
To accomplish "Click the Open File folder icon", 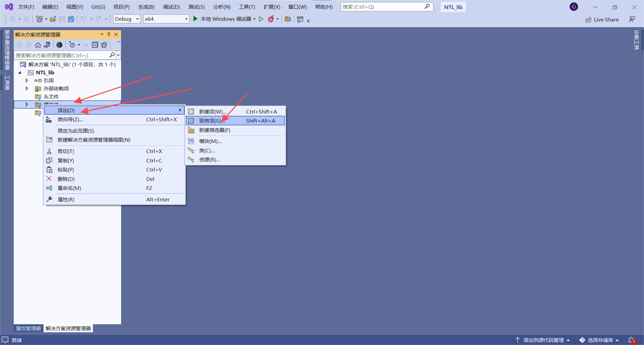I will point(53,19).
